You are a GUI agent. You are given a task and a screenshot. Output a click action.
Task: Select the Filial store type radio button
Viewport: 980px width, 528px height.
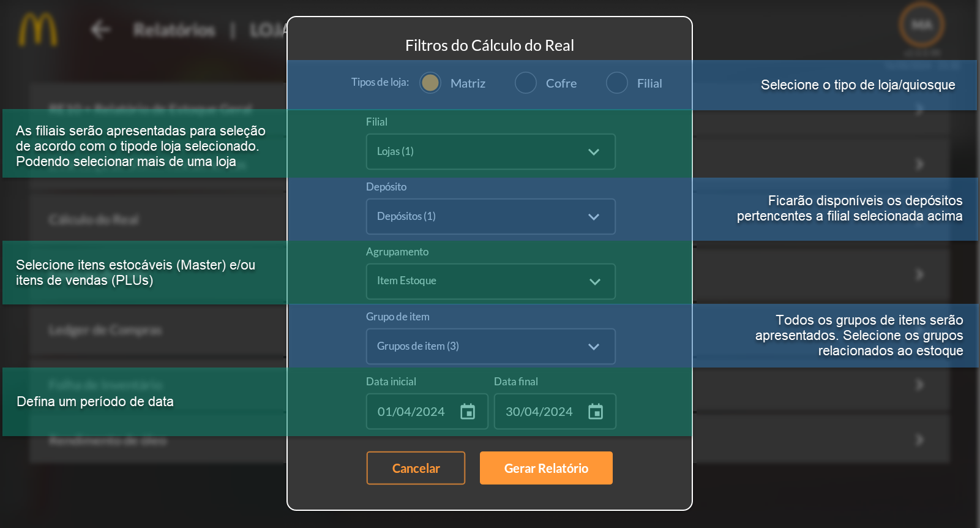(x=617, y=83)
